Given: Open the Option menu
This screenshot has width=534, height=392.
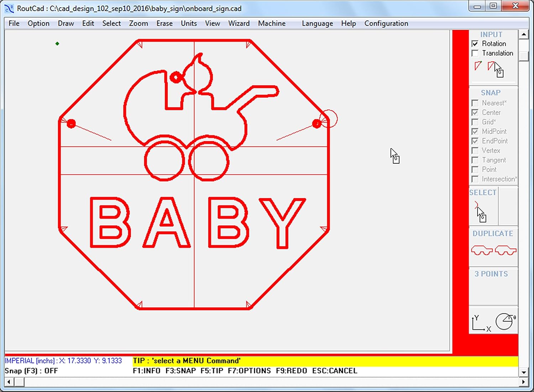Looking at the screenshot, I should pyautogui.click(x=38, y=23).
